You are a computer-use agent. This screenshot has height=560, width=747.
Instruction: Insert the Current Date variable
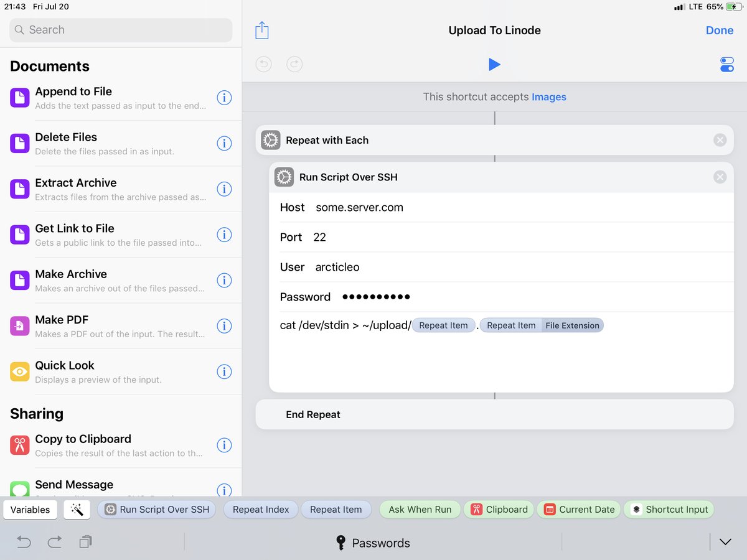point(579,510)
